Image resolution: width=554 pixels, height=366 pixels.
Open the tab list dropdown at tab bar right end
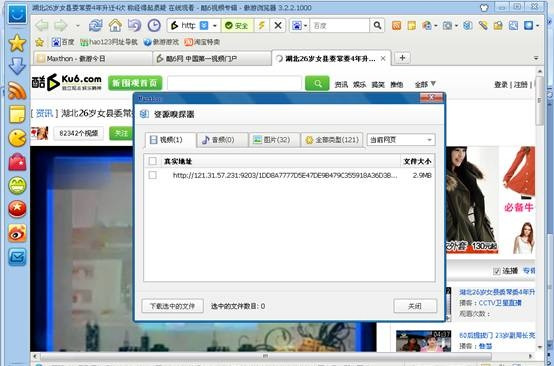click(536, 58)
